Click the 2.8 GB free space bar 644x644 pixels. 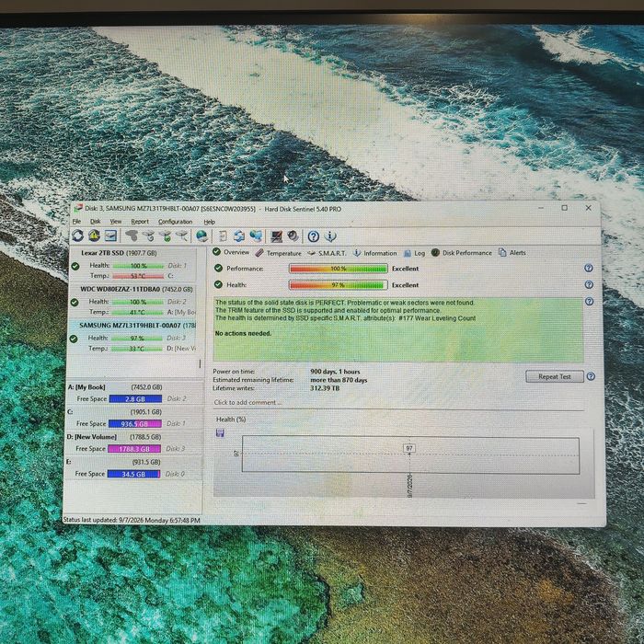point(135,398)
